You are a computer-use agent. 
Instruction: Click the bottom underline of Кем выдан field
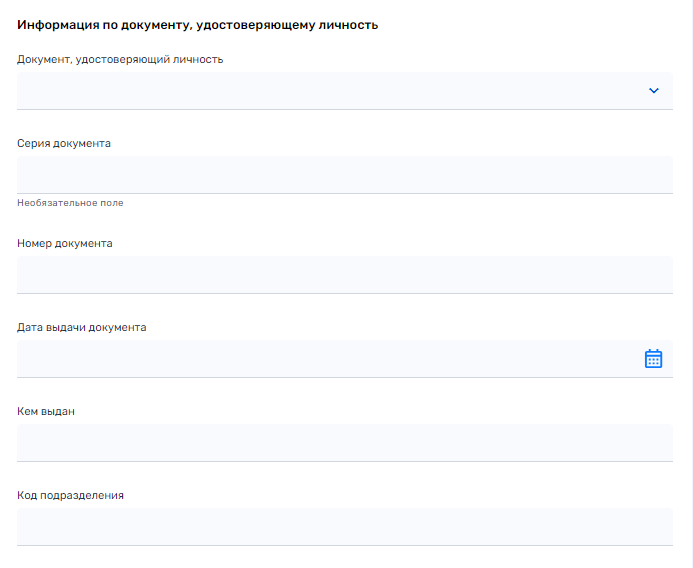click(345, 461)
